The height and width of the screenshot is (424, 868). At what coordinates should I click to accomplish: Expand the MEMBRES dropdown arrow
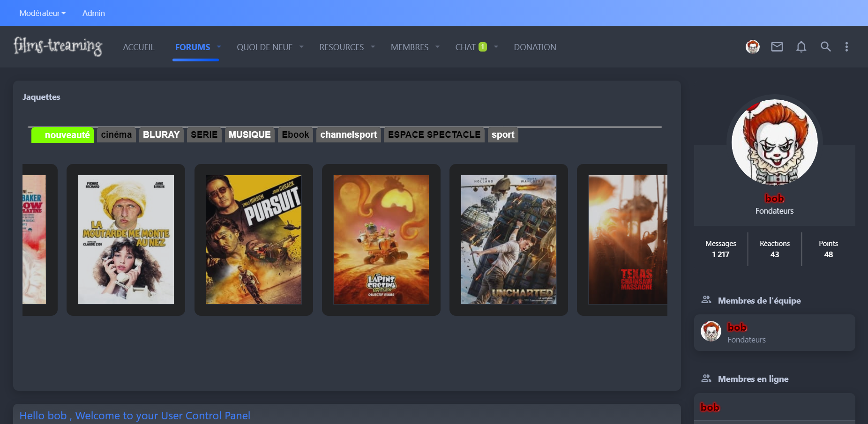click(x=437, y=47)
